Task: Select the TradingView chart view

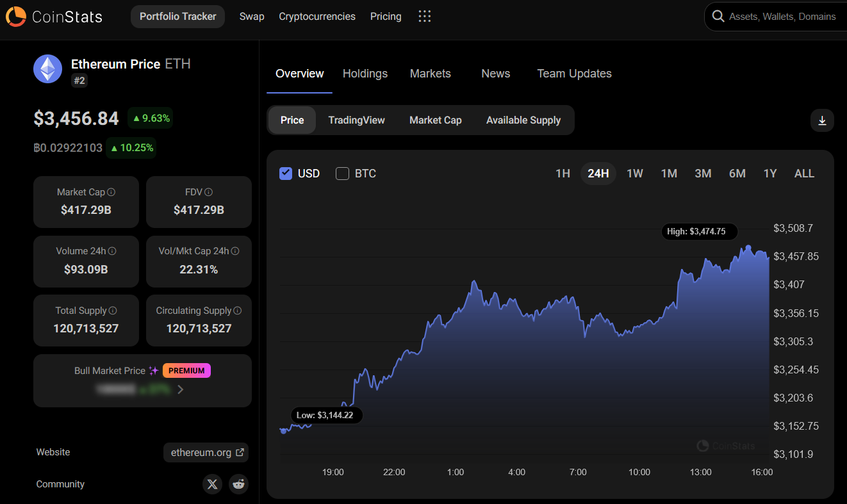Action: pyautogui.click(x=356, y=120)
